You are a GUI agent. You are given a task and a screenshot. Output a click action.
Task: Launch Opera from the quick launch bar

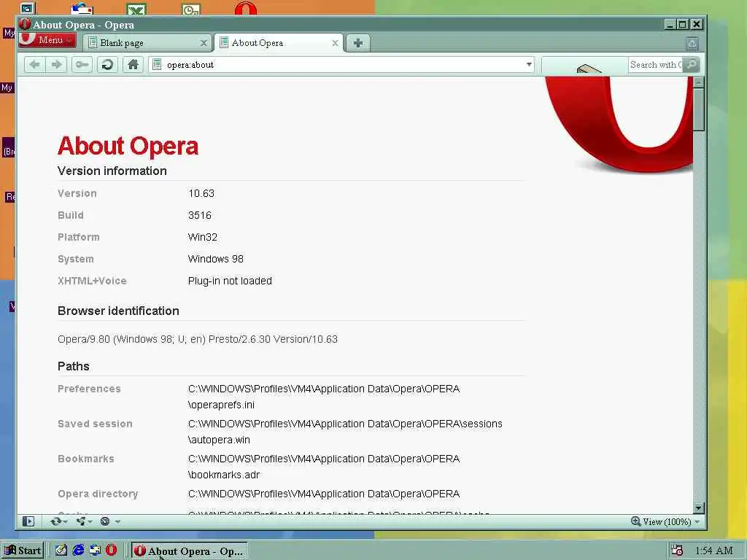click(x=111, y=550)
